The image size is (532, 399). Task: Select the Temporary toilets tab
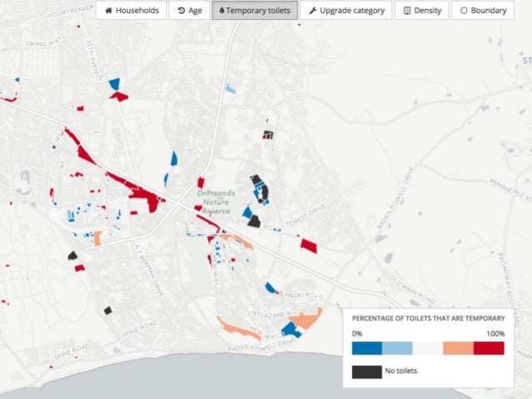point(255,11)
